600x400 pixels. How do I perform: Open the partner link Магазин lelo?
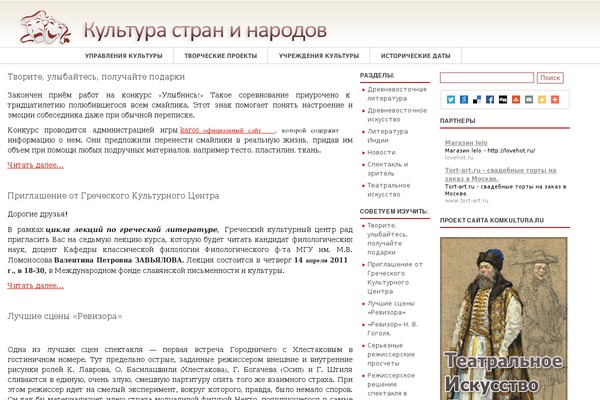466,143
